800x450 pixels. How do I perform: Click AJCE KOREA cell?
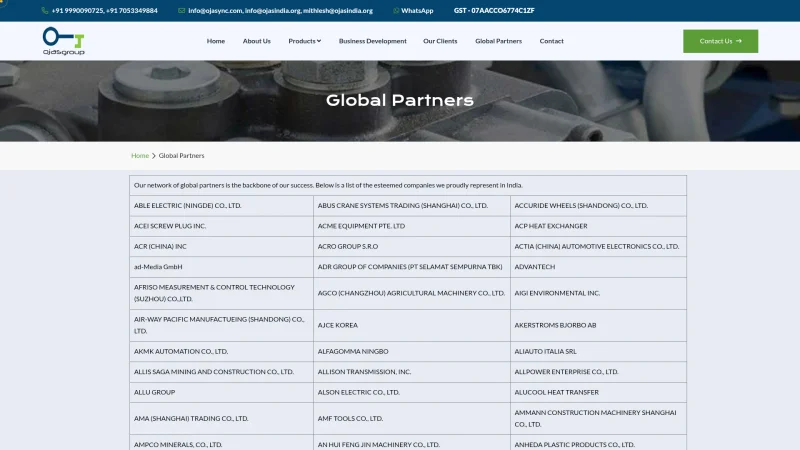pyautogui.click(x=412, y=326)
